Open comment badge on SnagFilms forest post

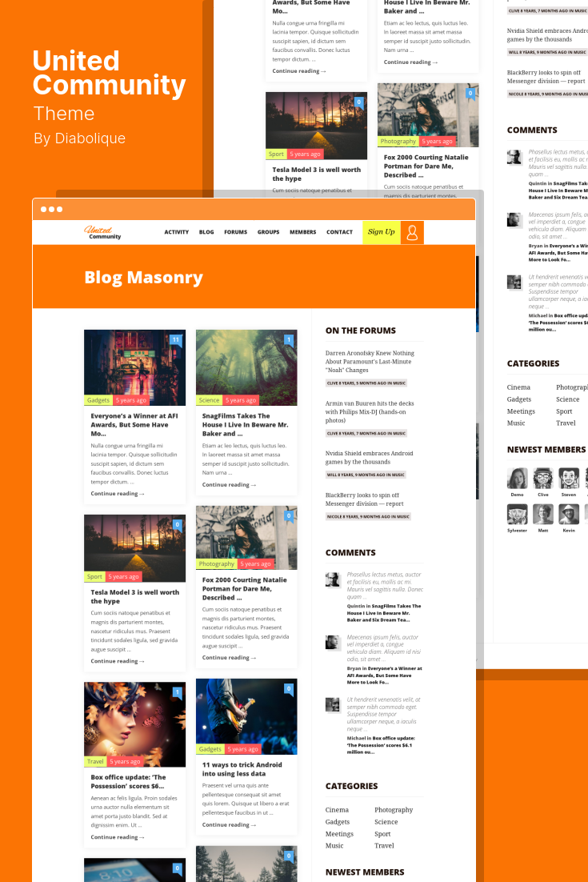point(289,339)
